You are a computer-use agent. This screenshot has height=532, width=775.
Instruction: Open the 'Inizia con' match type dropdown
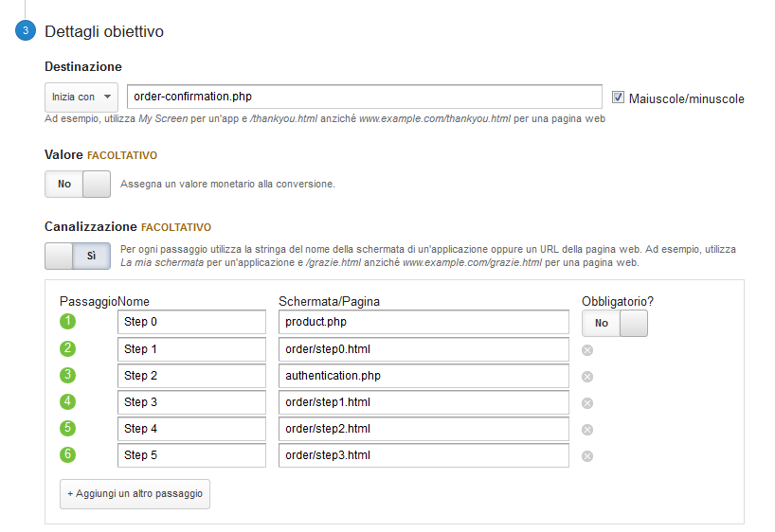(81, 97)
